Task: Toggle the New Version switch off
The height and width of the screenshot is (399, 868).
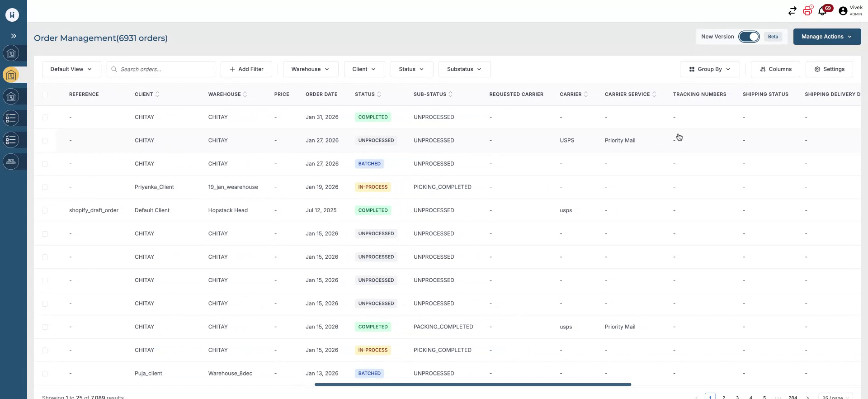Action: pyautogui.click(x=749, y=37)
